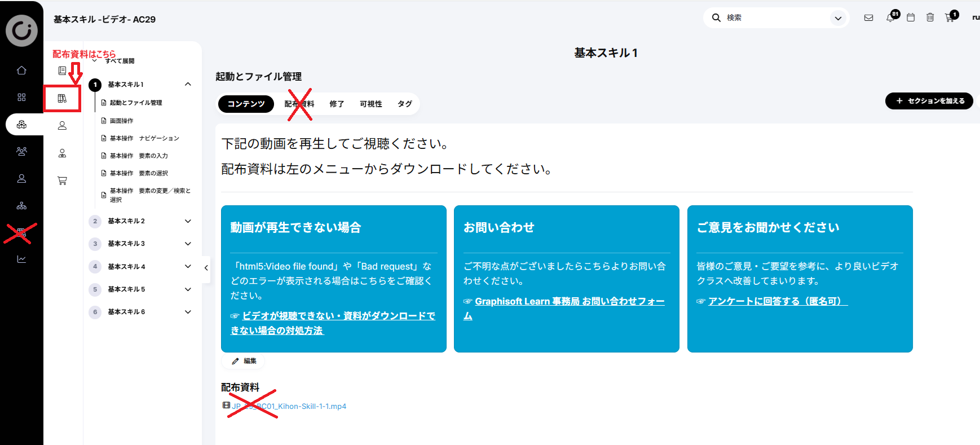
Task: Open the analytics chart icon in sidebar
Action: (21, 259)
